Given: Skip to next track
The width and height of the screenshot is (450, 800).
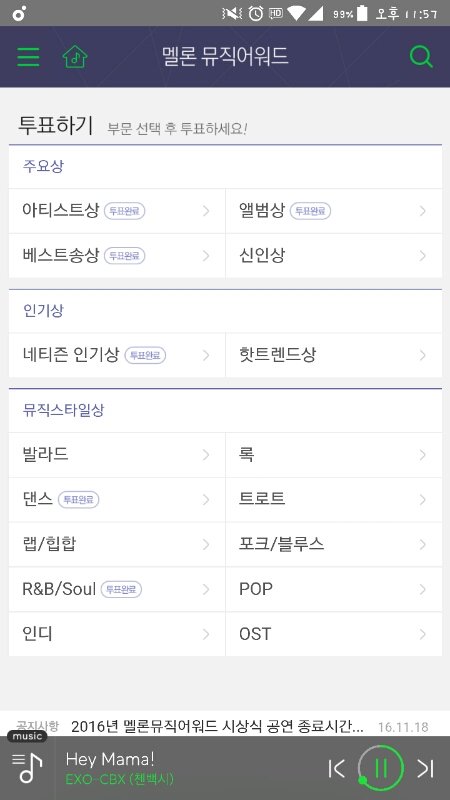Looking at the screenshot, I should (425, 768).
